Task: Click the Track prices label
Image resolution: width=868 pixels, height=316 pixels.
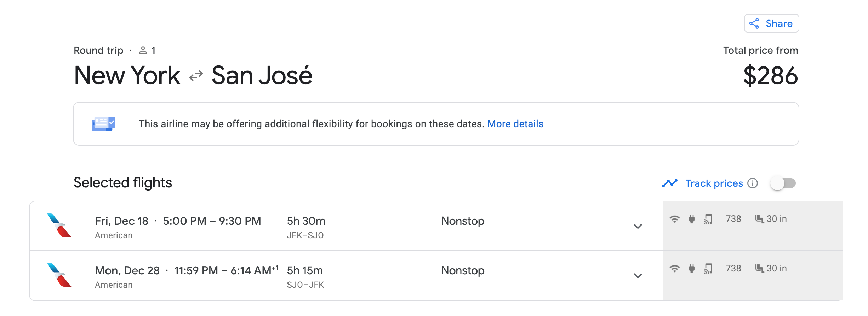Action: (x=714, y=183)
